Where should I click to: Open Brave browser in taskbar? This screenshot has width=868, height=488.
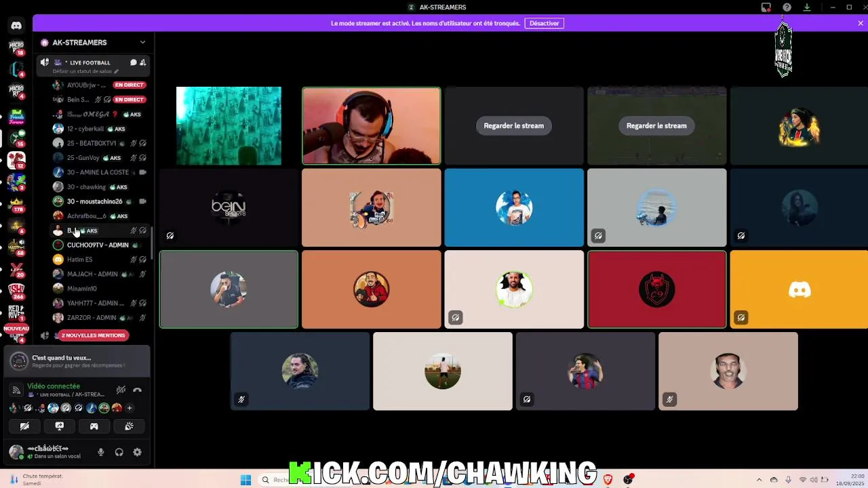click(608, 480)
